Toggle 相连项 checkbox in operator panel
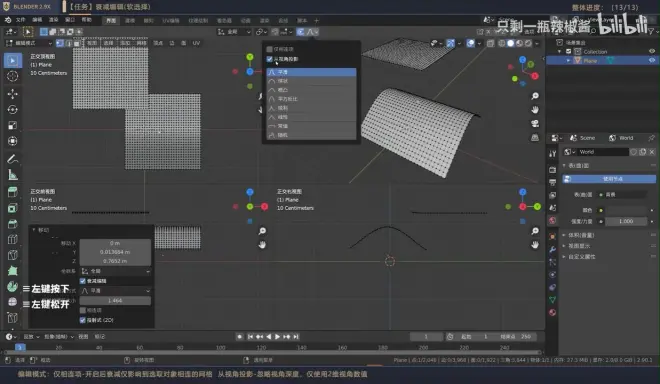 82,310
